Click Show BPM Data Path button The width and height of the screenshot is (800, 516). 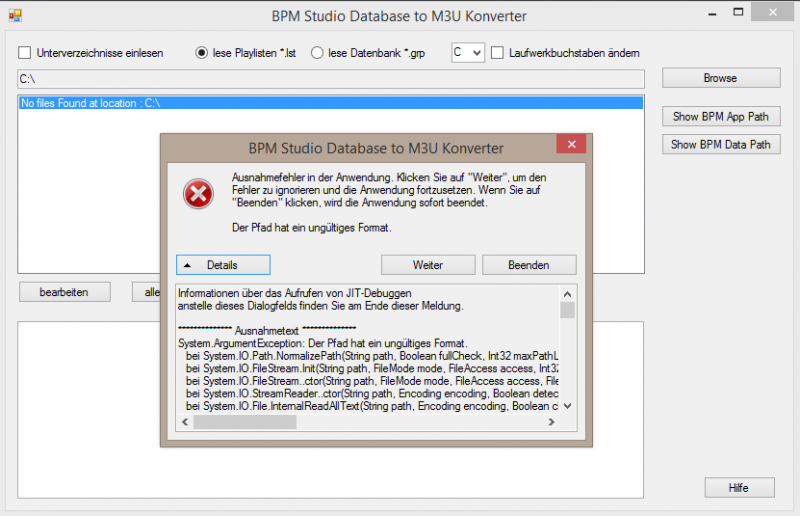pyautogui.click(x=721, y=144)
